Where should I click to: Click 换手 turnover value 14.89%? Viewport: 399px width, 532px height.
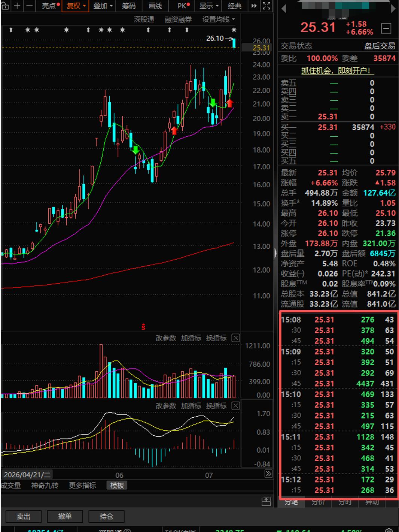pyautogui.click(x=324, y=203)
